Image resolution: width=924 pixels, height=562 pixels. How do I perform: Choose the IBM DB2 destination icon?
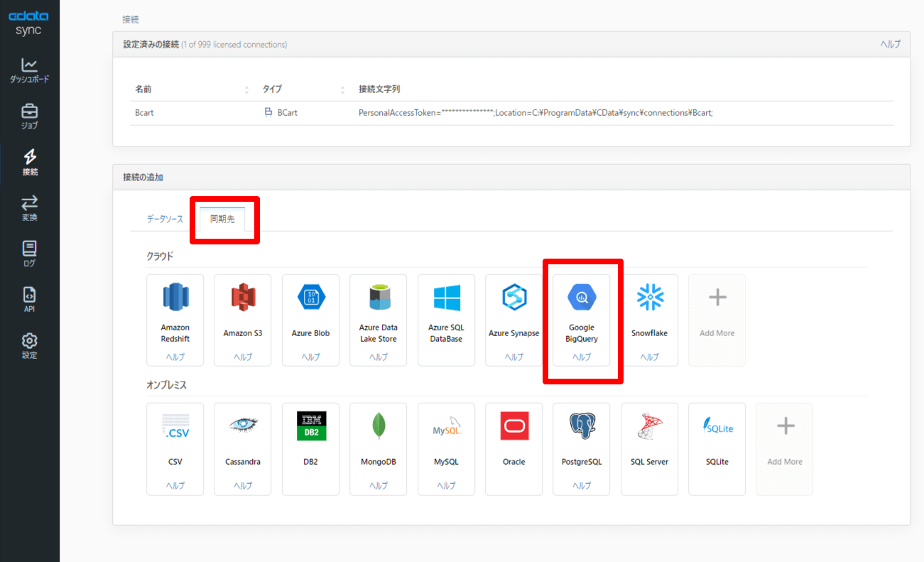point(311,426)
